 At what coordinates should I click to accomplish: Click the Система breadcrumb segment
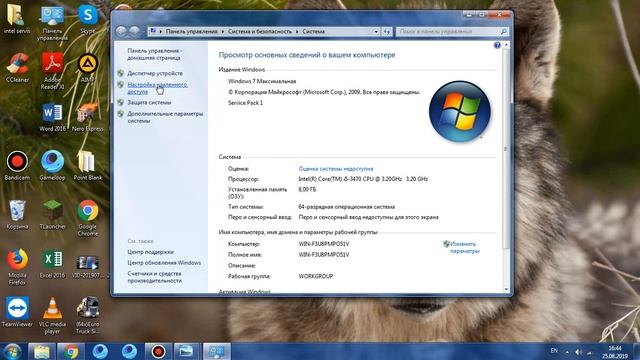pos(313,31)
